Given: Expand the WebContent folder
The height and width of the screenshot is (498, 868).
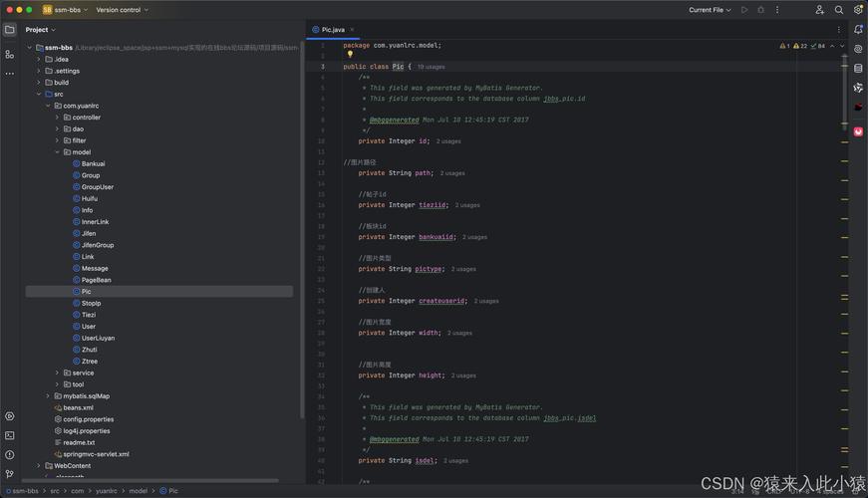Looking at the screenshot, I should [x=39, y=466].
